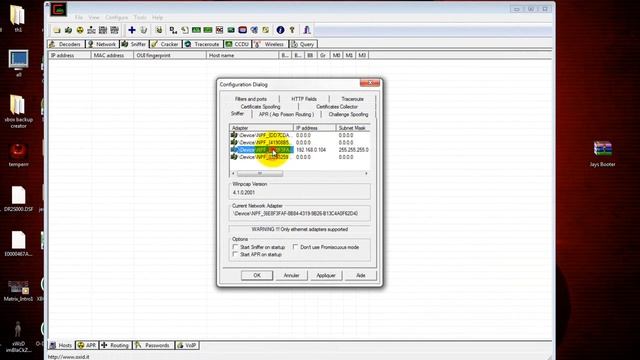Switch to bottom Passwords tab
This screenshot has height=360, width=640.
153,345
